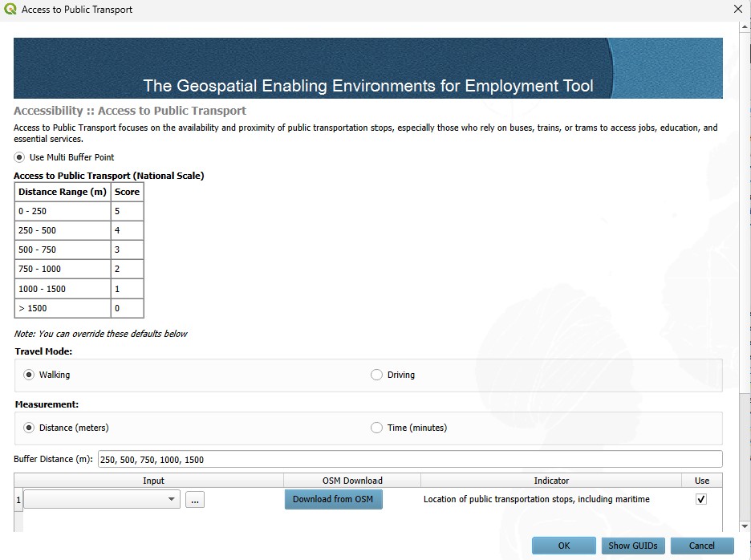Click the Input column header

[x=153, y=481]
